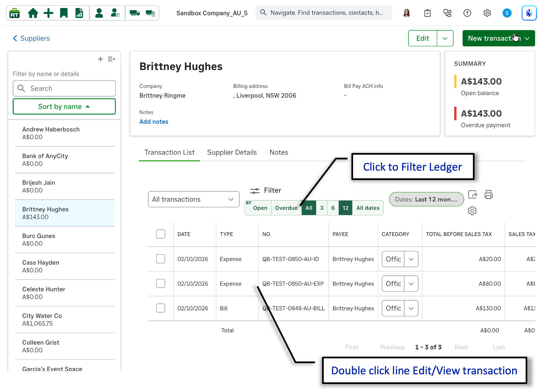Print the transaction list

point(489,194)
